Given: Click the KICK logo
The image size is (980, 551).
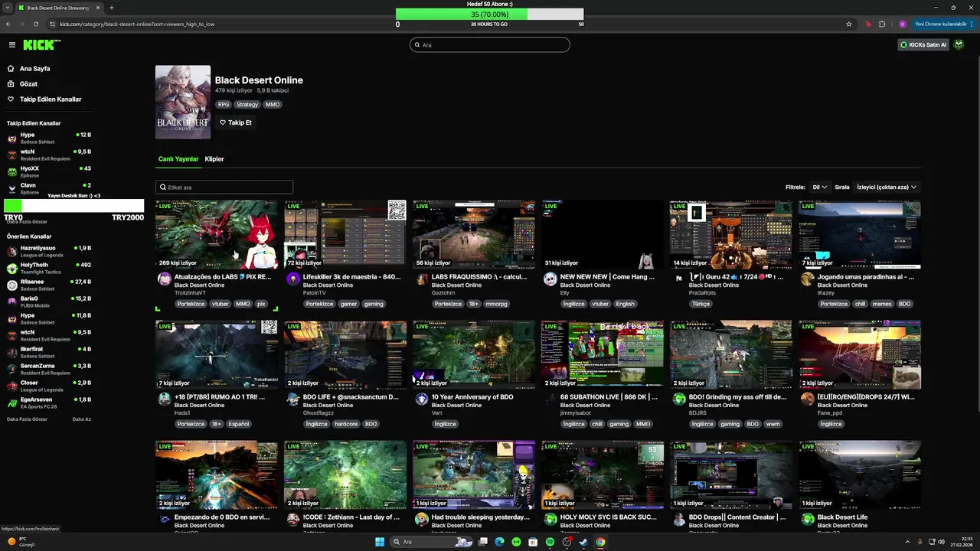Looking at the screenshot, I should [x=41, y=45].
